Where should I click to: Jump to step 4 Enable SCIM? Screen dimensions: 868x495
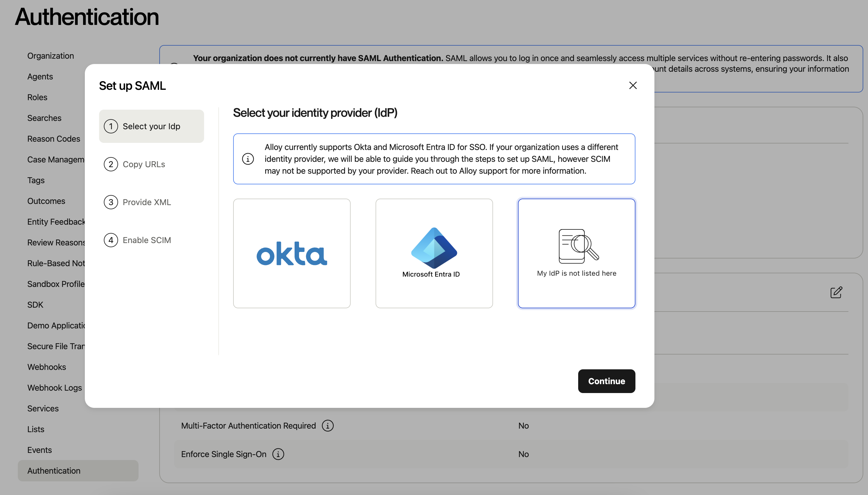tap(146, 240)
